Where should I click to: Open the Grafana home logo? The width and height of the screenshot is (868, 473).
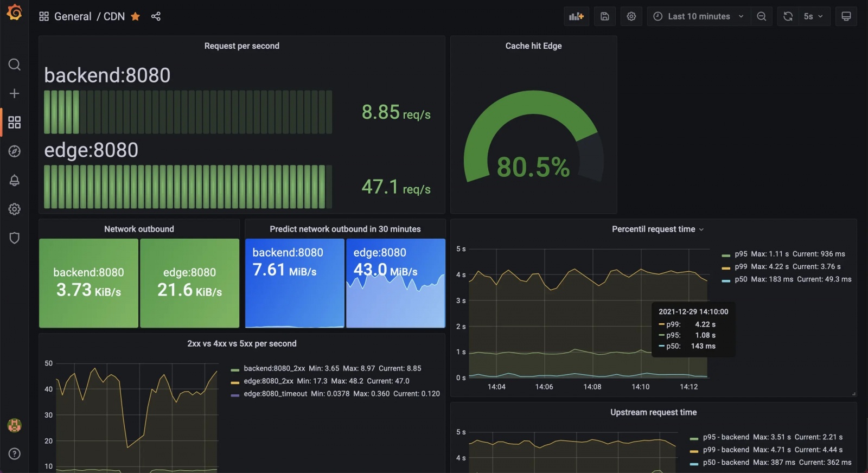pyautogui.click(x=14, y=12)
